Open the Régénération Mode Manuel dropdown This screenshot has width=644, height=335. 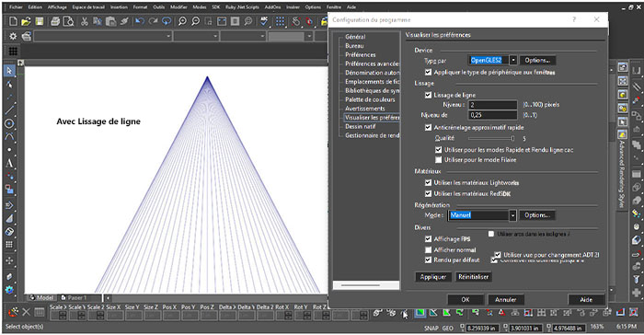point(512,215)
